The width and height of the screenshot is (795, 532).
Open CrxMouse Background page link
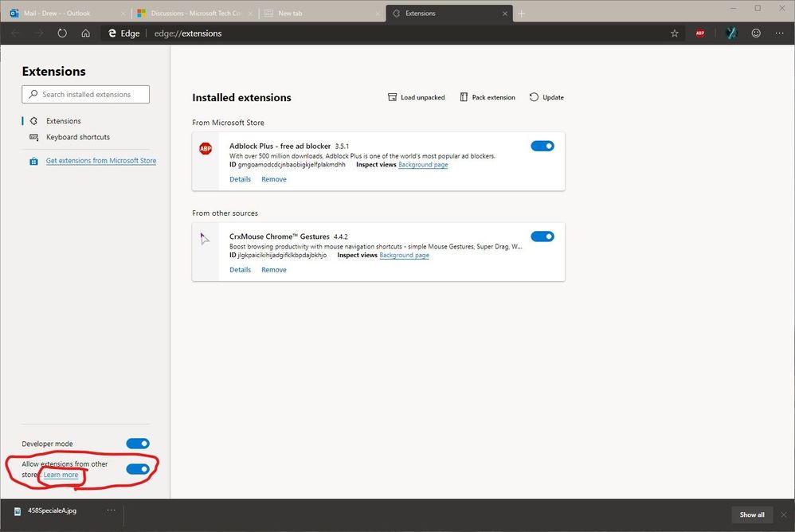point(404,256)
